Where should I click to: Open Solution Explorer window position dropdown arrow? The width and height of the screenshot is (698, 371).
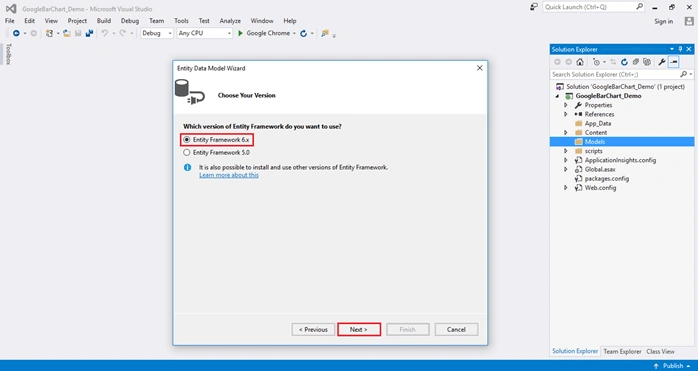672,49
